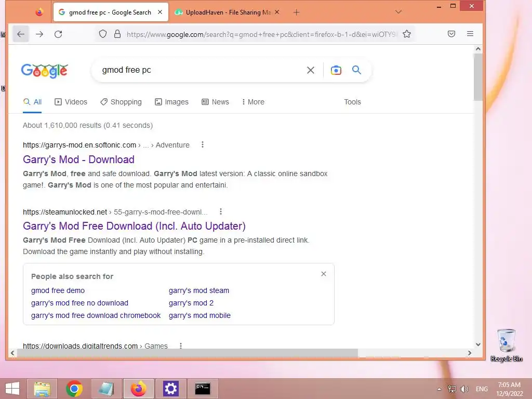Image resolution: width=532 pixels, height=399 pixels.
Task: Search for gmod free demo
Action: pos(58,290)
